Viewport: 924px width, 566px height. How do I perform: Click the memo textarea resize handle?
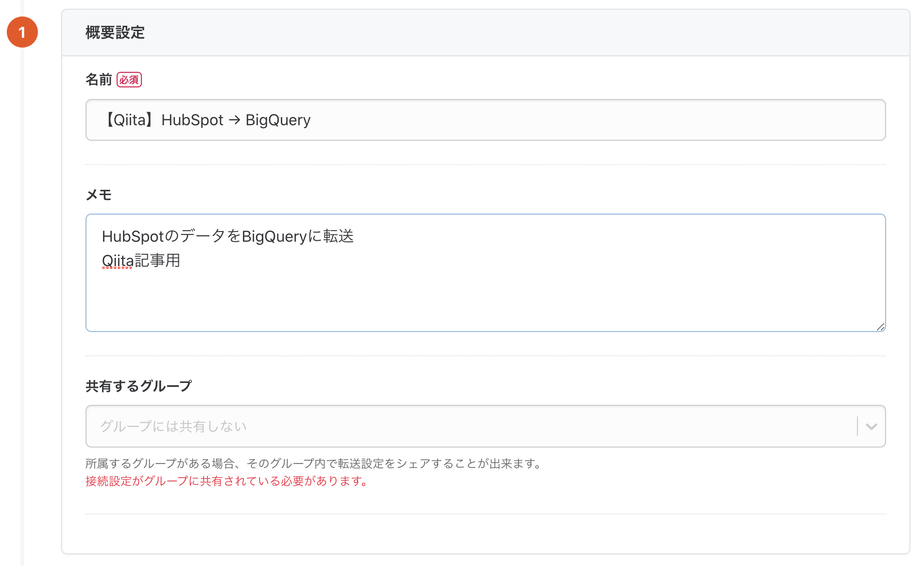coord(880,327)
